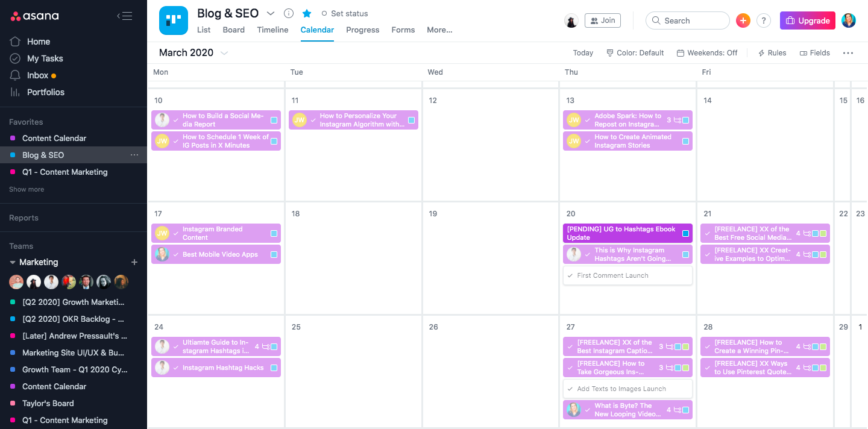Open the Blog & SEO title chevron dropdown

coord(270,13)
